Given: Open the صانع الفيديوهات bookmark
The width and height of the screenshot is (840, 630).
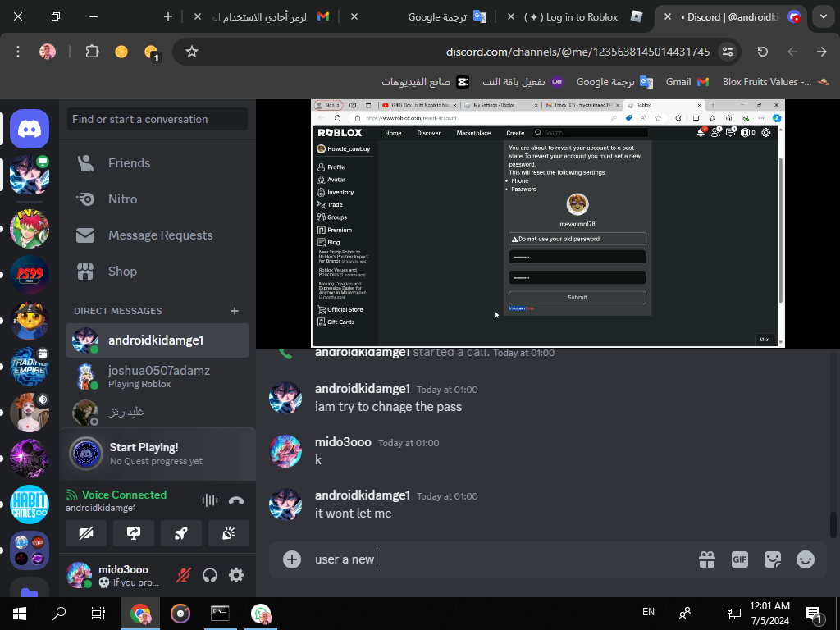Looking at the screenshot, I should coord(425,82).
